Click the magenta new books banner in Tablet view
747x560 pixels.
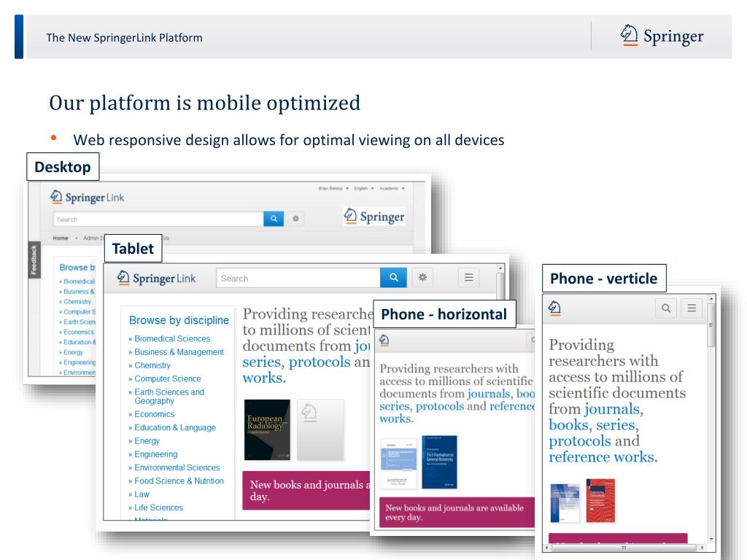pos(307,491)
